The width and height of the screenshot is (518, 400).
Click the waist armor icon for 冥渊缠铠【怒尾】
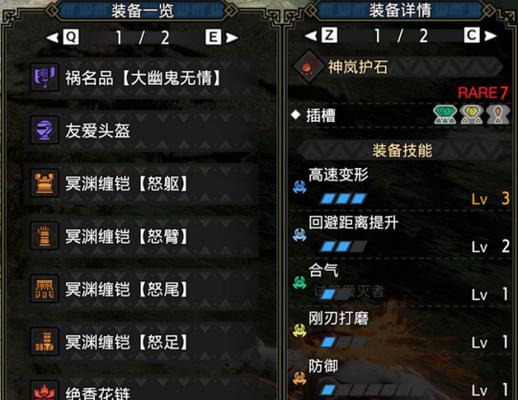point(44,289)
